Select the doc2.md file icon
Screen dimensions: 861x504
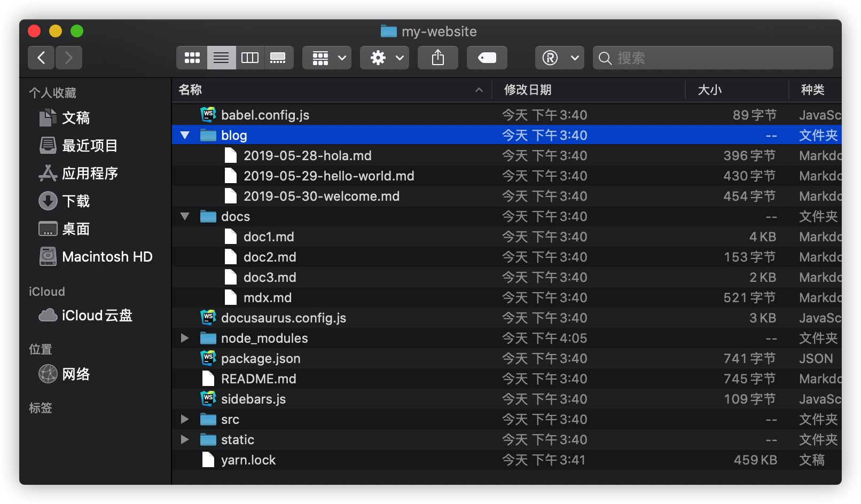[231, 257]
